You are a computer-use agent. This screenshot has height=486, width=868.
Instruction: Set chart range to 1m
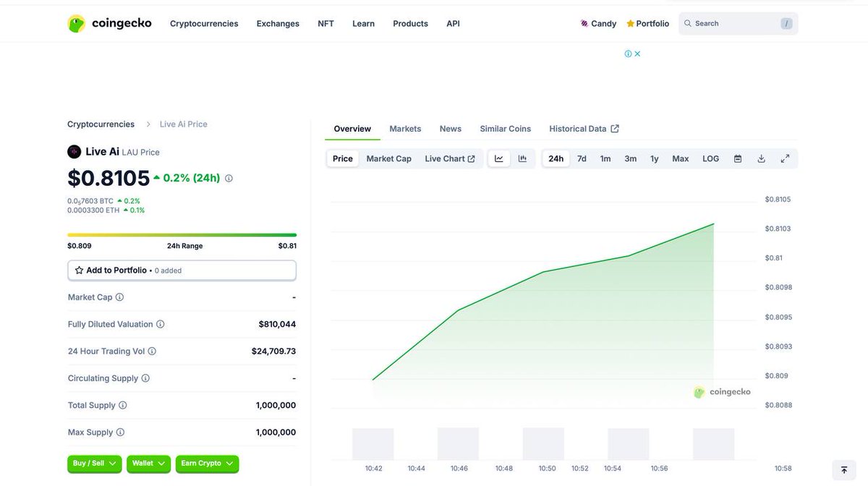click(x=605, y=158)
